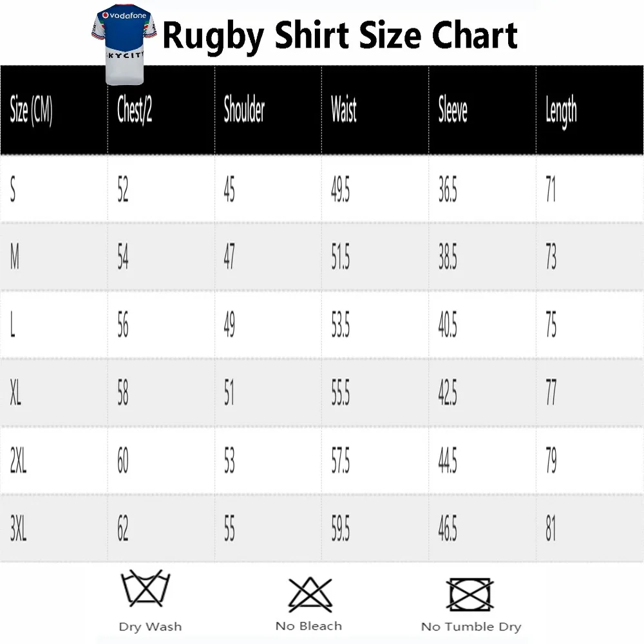
Task: Select the Sleeve column header
Action: (453, 110)
